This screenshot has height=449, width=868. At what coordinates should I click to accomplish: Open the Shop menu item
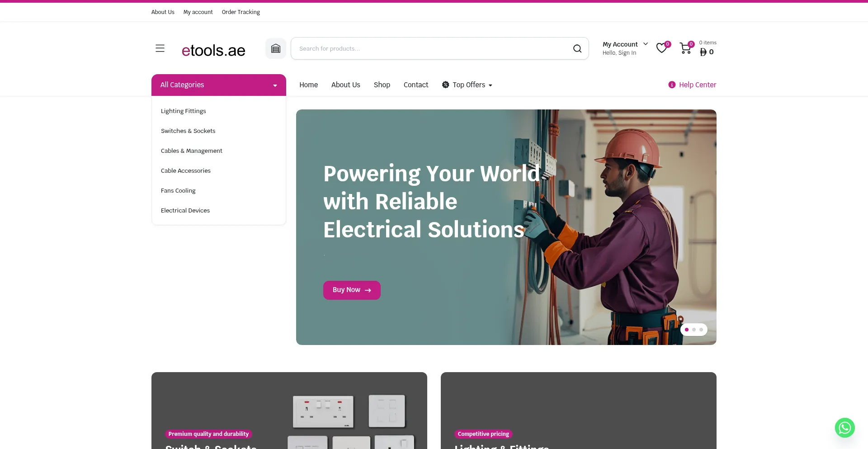coord(382,85)
